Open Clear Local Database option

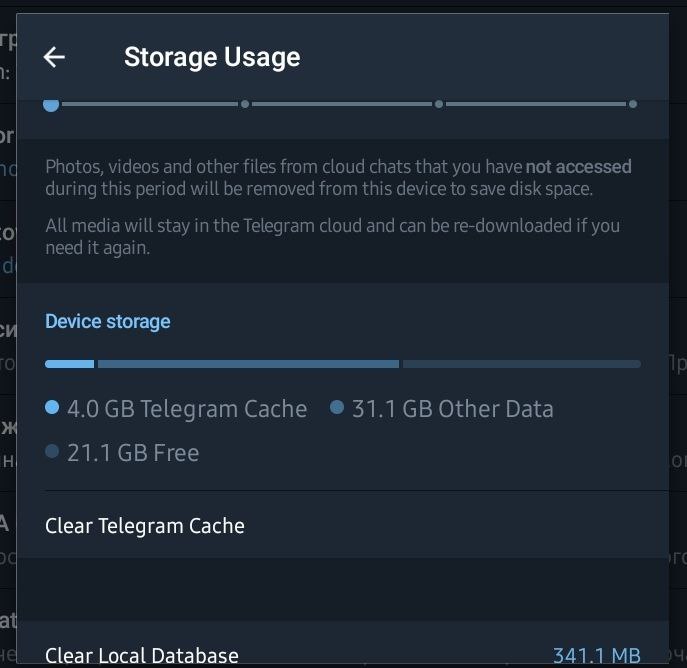click(x=142, y=656)
